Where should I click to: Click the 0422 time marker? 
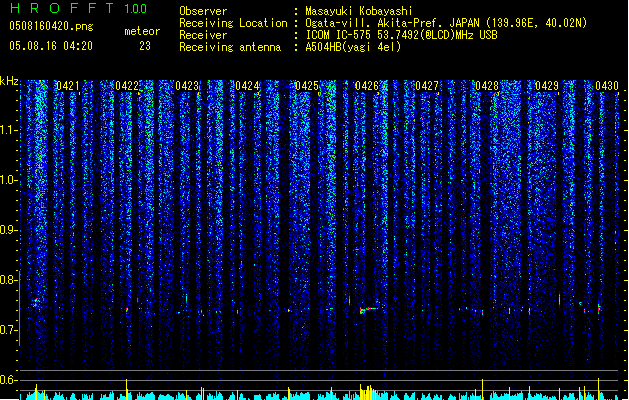[127, 86]
